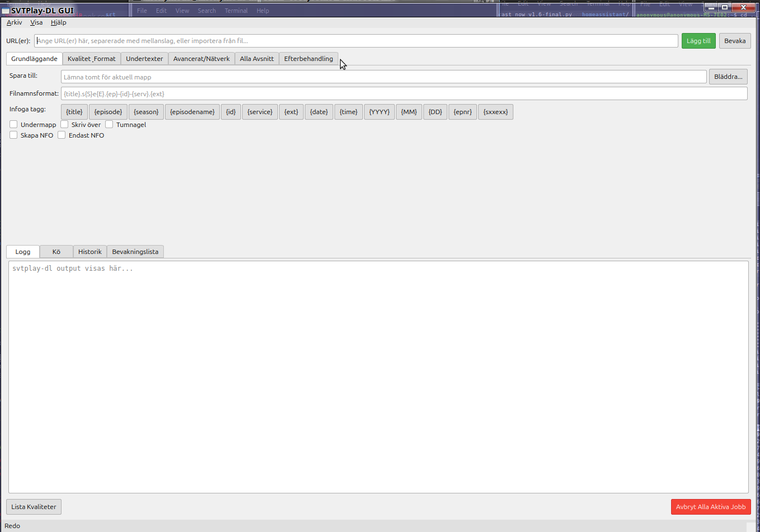Open the Avancerat/Nätverk tab
The height and width of the screenshot is (532, 760).
tap(201, 58)
